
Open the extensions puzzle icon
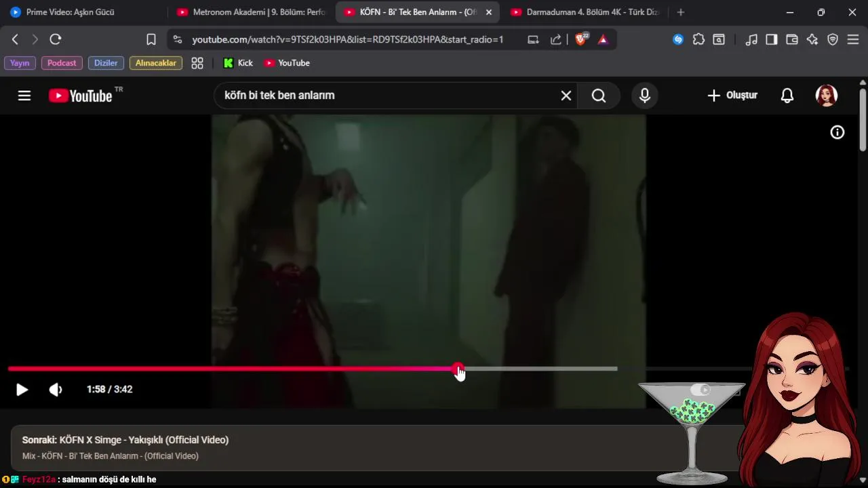(698, 39)
